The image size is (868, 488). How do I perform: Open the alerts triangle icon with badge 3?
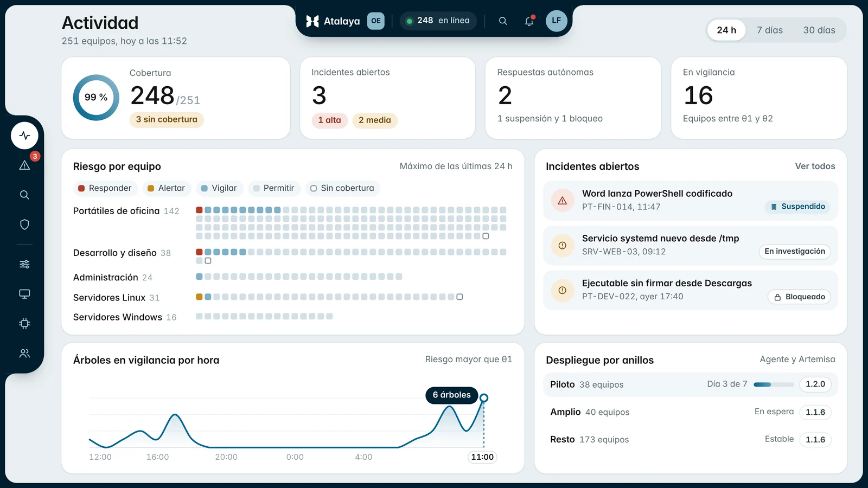[x=24, y=165]
